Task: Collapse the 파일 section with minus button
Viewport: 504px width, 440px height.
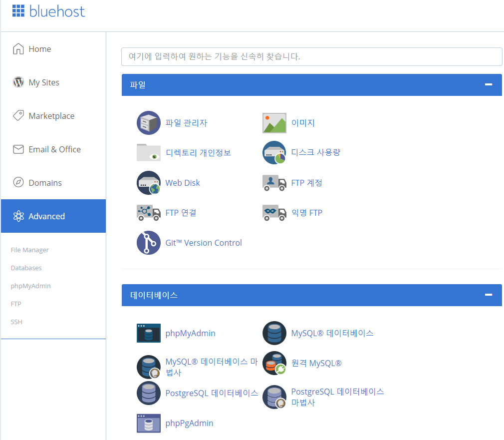Action: click(489, 84)
